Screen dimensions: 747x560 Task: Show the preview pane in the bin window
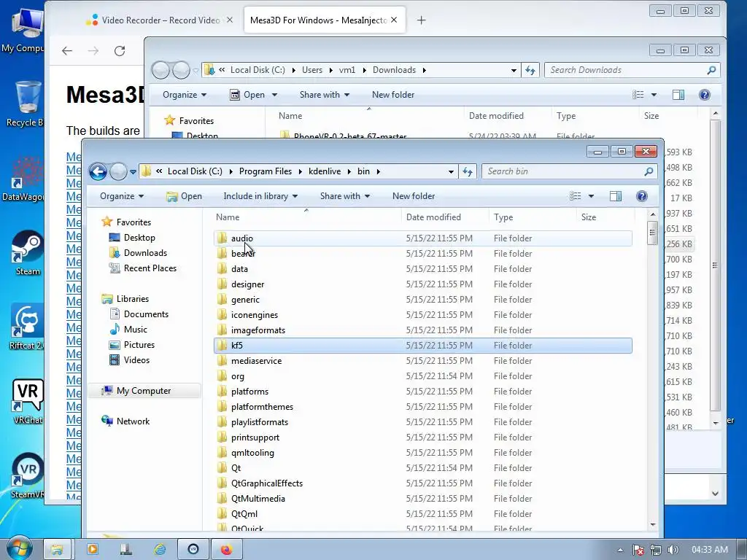tap(616, 196)
